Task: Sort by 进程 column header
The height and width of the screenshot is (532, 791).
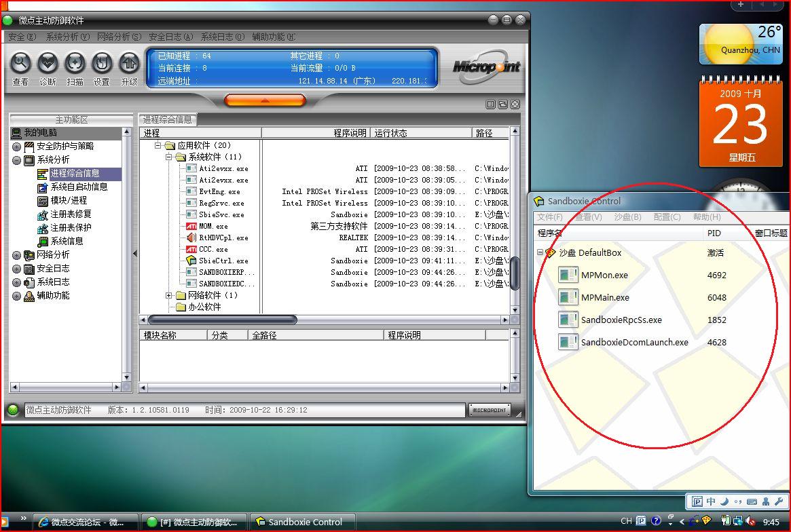Action: click(x=201, y=133)
